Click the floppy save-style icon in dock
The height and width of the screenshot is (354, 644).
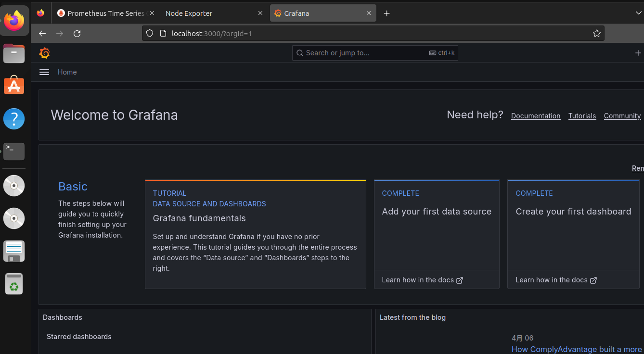coord(14,251)
